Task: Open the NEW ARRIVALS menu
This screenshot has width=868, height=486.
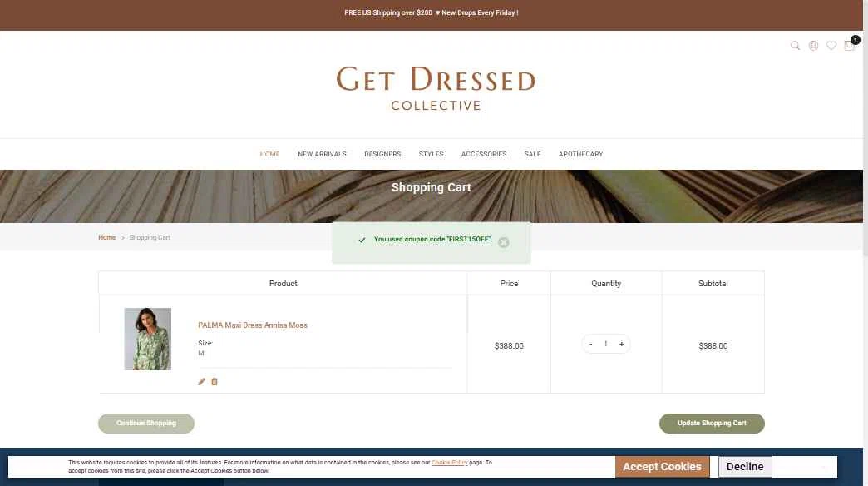Action: tap(323, 154)
